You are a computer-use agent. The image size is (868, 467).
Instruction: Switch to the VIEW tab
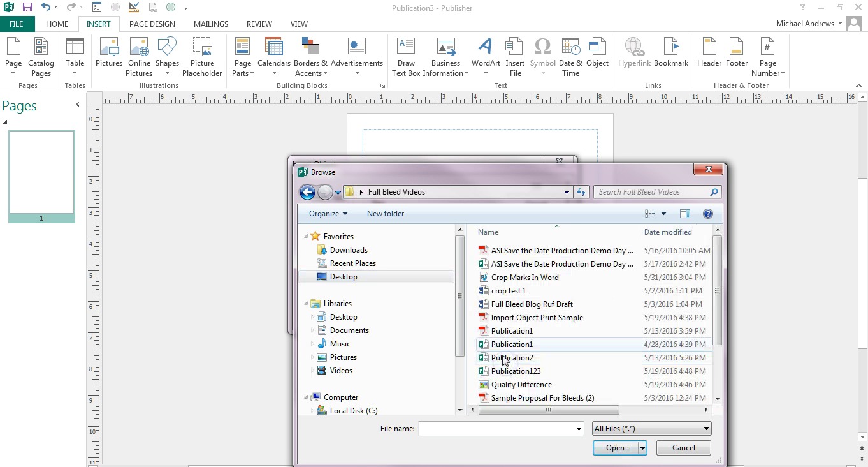pyautogui.click(x=299, y=24)
